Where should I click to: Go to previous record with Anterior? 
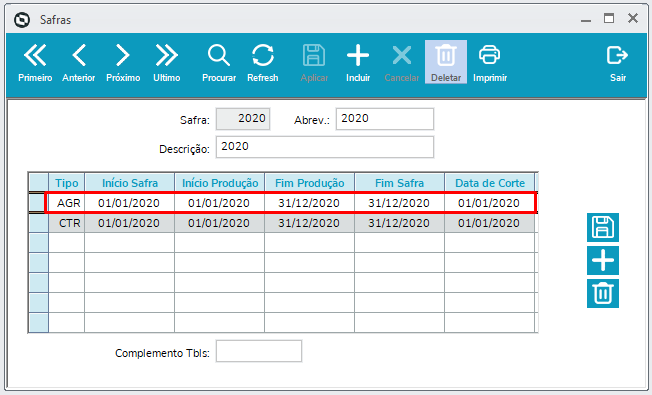click(79, 63)
